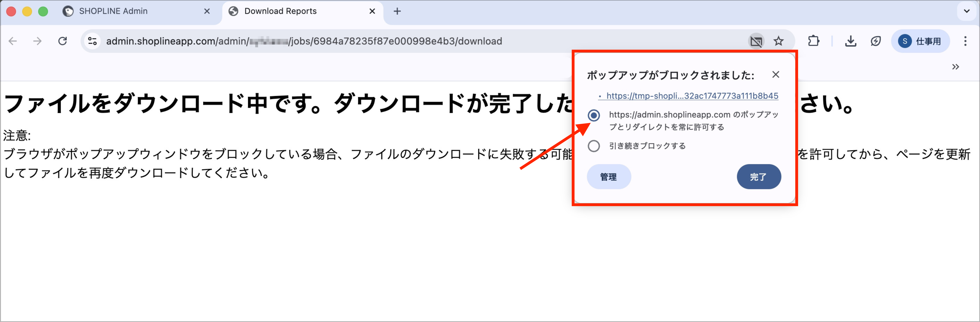
Task: Click the popup blocked icon in address bar
Action: (x=756, y=41)
